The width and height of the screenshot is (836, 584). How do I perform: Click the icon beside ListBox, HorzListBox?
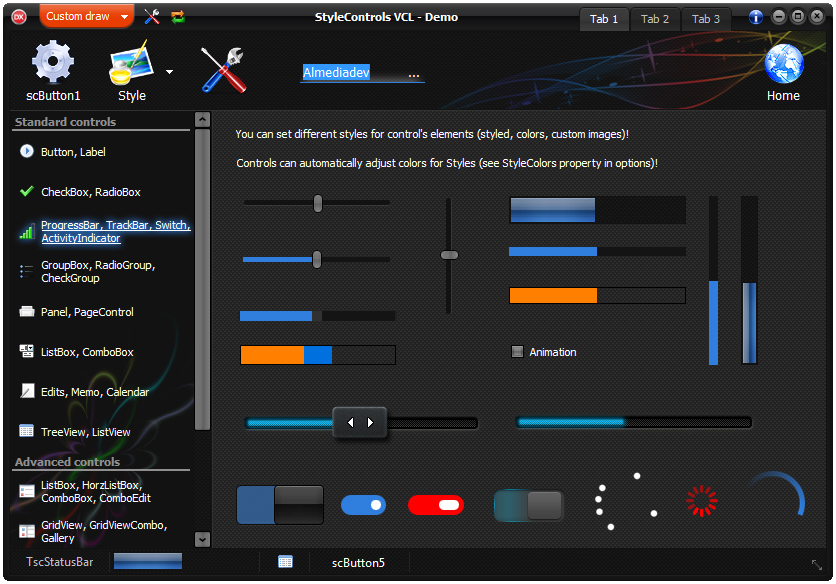pyautogui.click(x=27, y=491)
